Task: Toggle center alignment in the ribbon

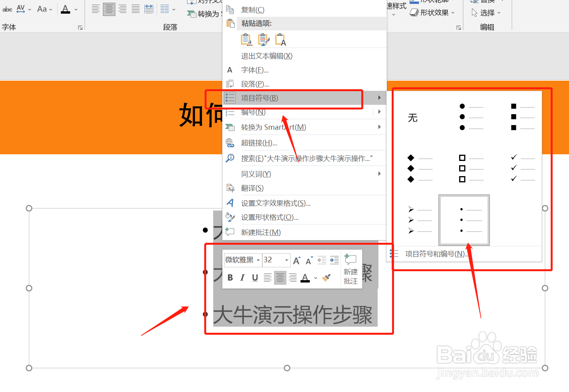Action: [x=109, y=9]
